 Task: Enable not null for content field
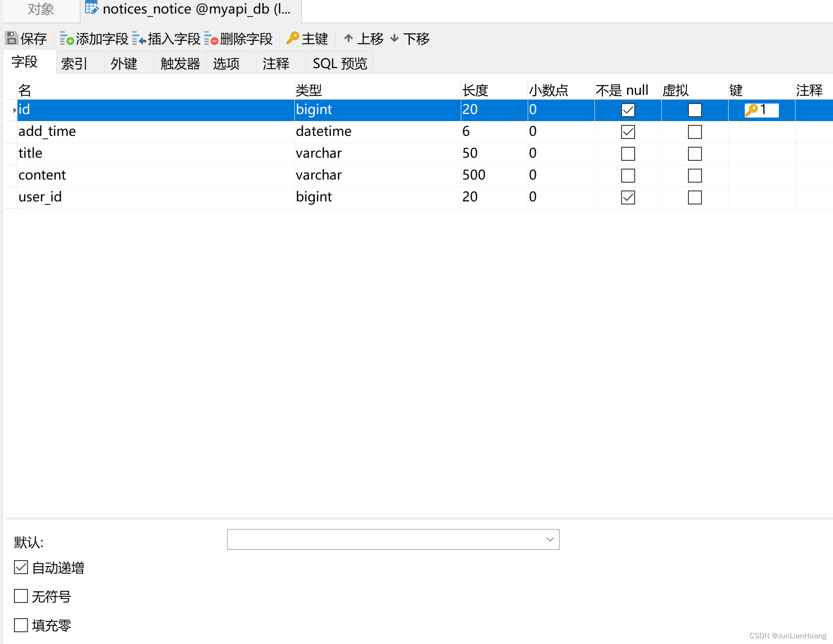628,176
